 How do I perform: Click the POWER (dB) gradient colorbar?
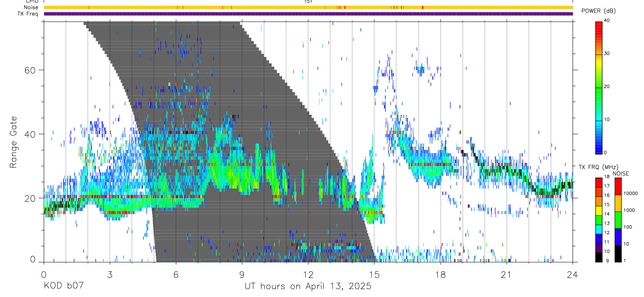click(x=598, y=87)
